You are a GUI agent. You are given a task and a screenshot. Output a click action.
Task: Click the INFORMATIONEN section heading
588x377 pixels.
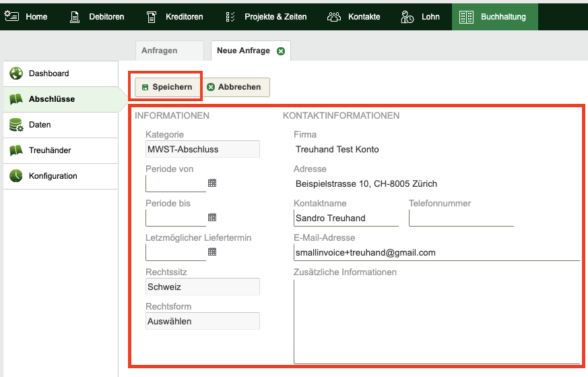pyautogui.click(x=172, y=115)
